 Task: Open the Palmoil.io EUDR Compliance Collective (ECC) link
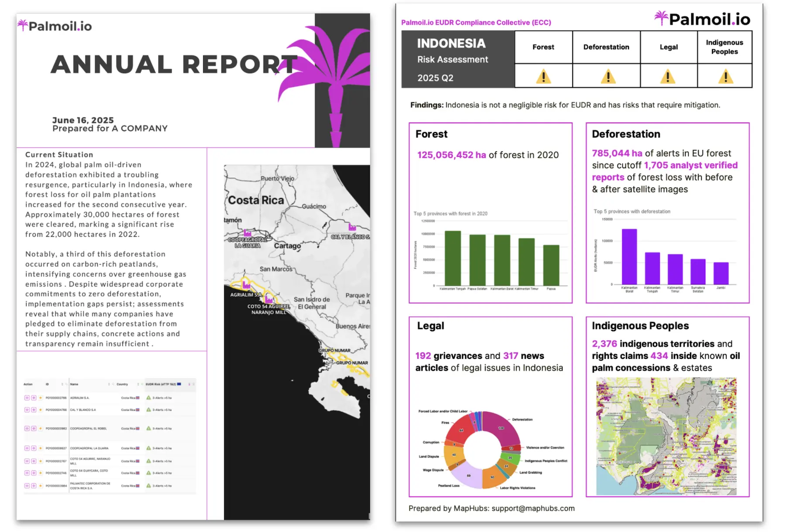click(x=476, y=22)
